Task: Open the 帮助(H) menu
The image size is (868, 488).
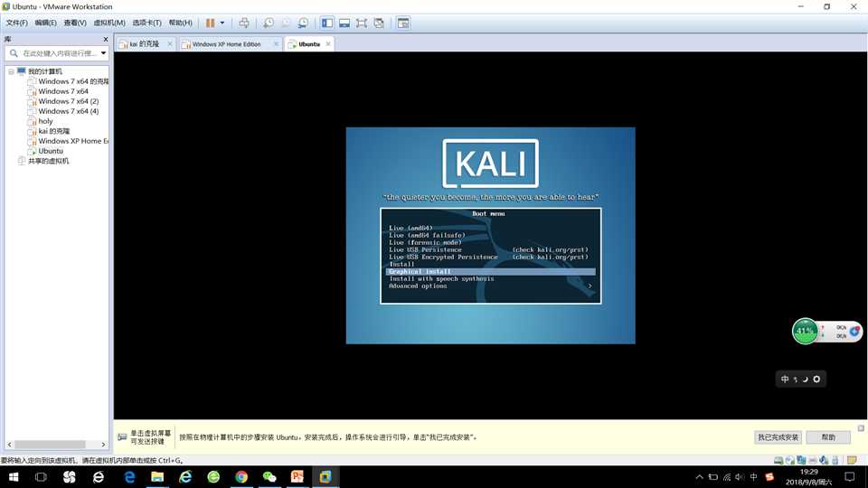Action: click(181, 23)
